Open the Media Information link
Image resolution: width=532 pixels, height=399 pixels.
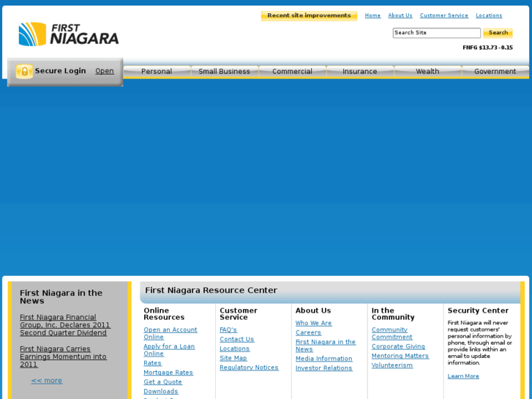(323, 359)
